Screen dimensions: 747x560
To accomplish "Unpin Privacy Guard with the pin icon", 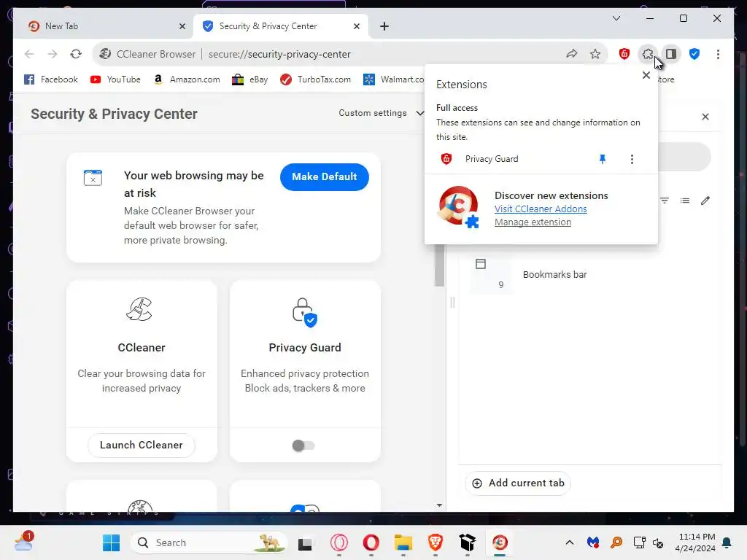I will tap(602, 159).
